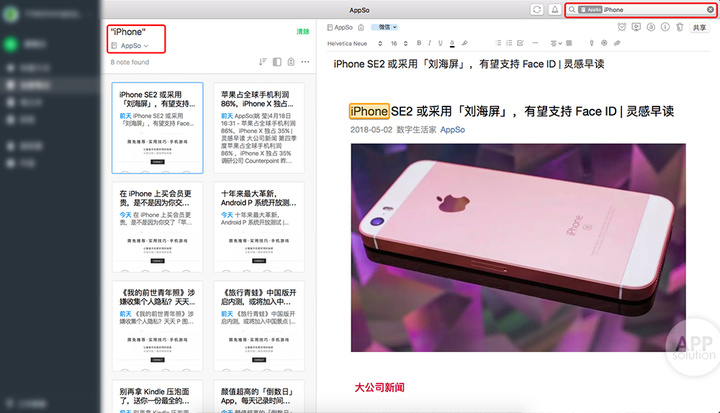Click the 共享 share button
The width and height of the screenshot is (720, 413).
[700, 28]
